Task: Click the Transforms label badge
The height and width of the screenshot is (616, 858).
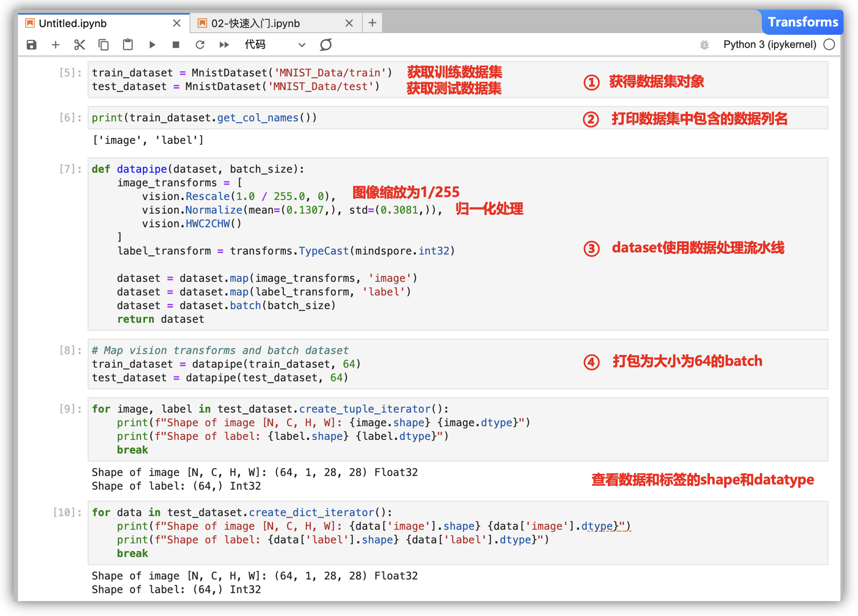Action: [x=803, y=22]
